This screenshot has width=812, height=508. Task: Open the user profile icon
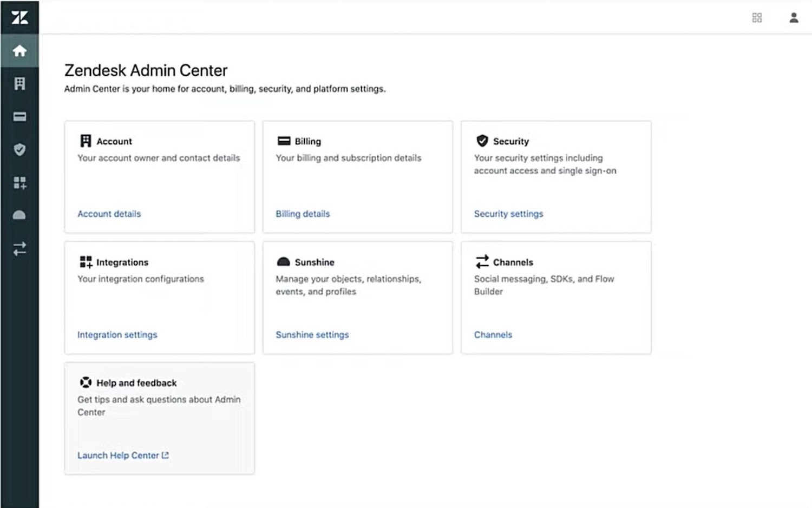point(794,18)
